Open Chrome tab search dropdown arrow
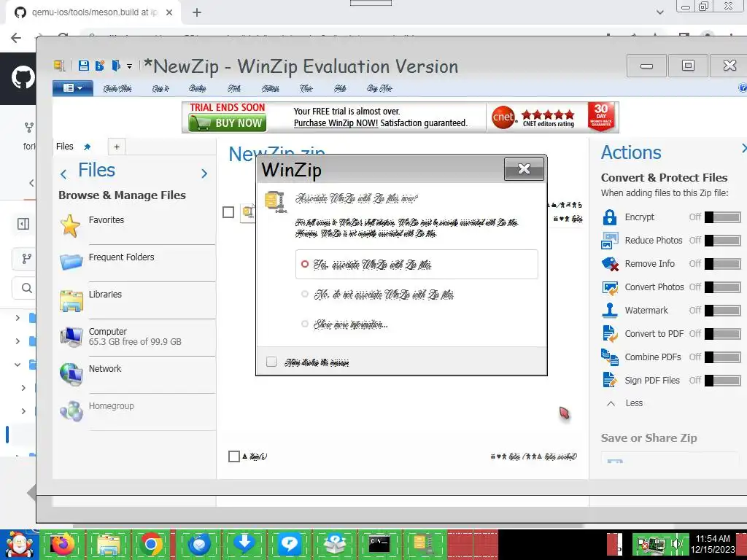747x560 pixels. coord(659,12)
